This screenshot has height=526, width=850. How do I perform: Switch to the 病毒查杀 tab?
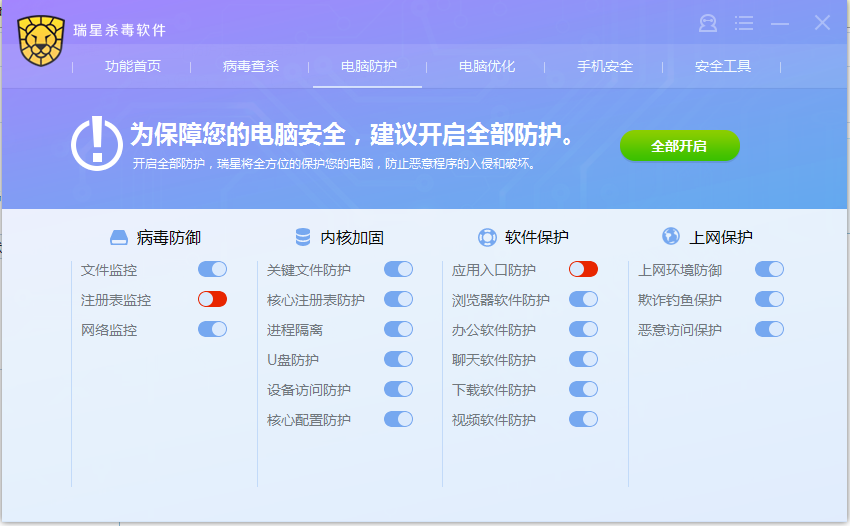coord(250,66)
